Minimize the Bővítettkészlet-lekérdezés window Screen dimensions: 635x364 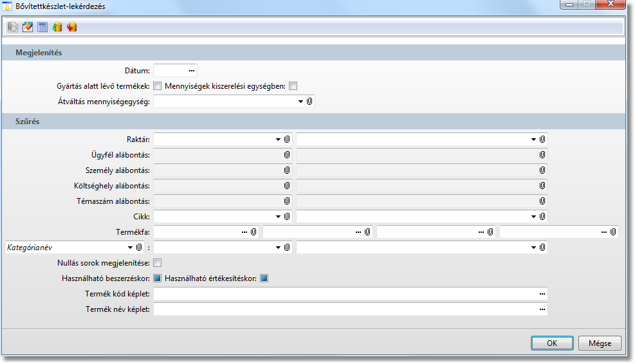569,4
